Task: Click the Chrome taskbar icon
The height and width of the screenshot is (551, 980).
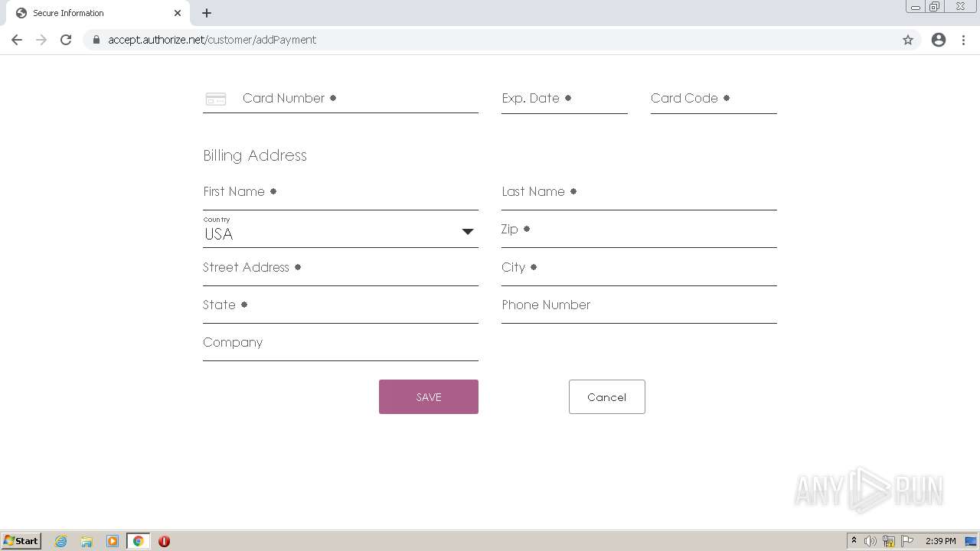Action: (x=139, y=541)
